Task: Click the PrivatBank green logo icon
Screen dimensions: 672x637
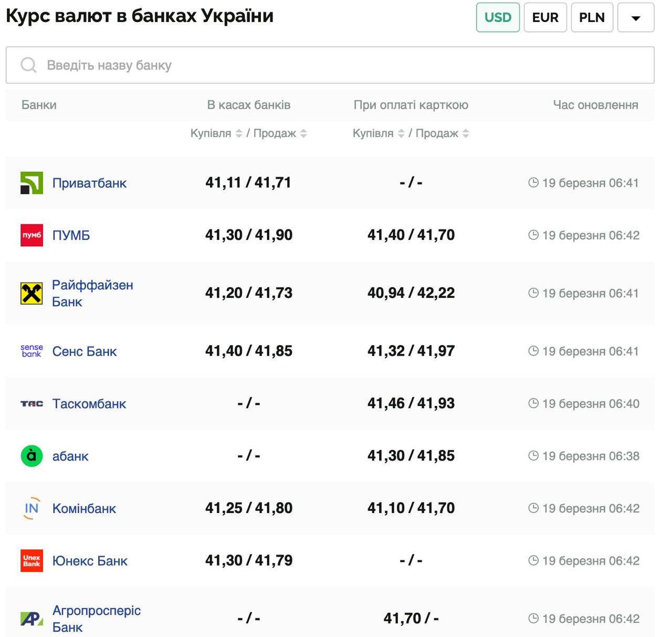Action: pos(31,183)
